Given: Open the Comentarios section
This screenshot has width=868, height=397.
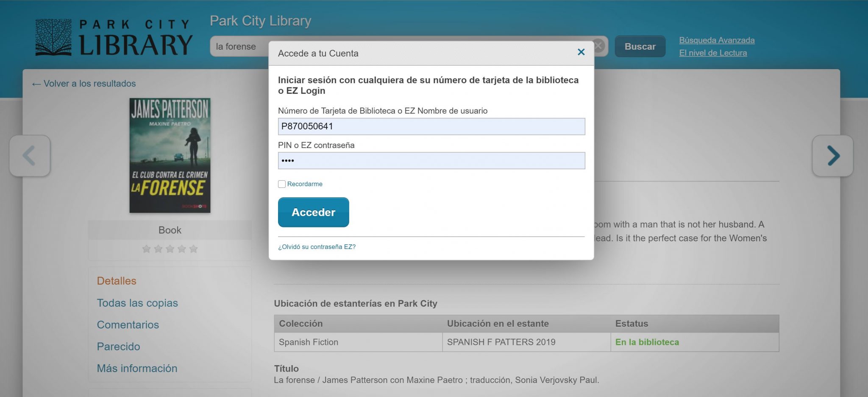Looking at the screenshot, I should 128,325.
